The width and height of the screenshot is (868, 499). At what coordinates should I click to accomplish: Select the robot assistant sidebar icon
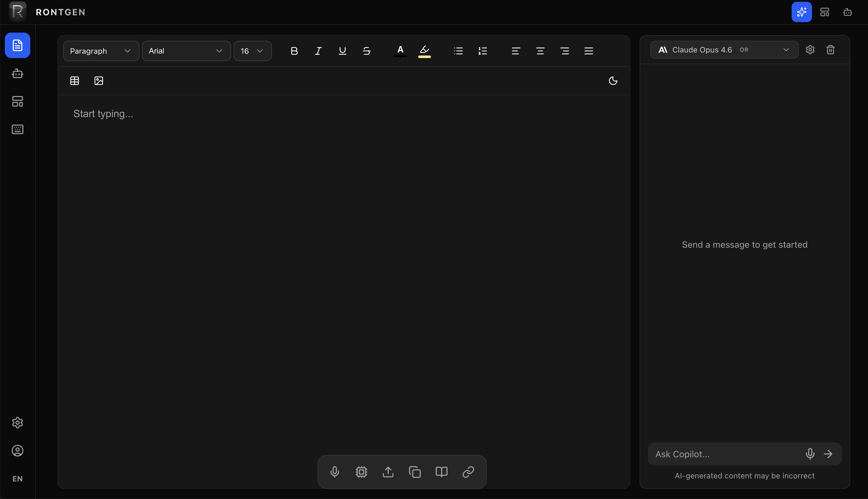[18, 73]
